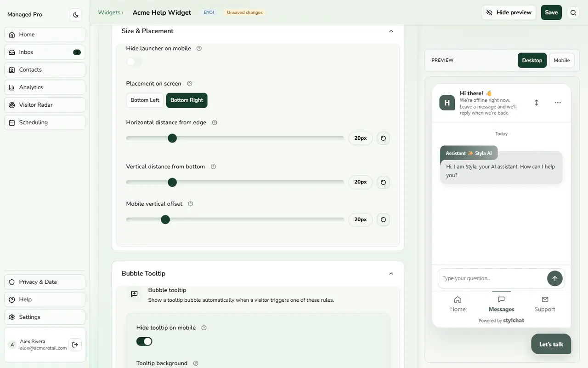Viewport: 588px width, 368px height.
Task: Open the Home tab in chat preview
Action: 458,304
